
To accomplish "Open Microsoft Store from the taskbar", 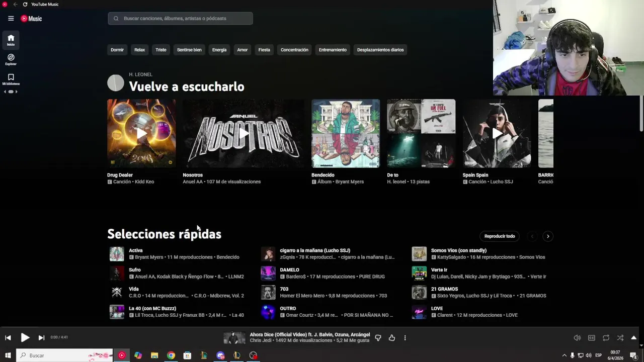I will pos(187,355).
